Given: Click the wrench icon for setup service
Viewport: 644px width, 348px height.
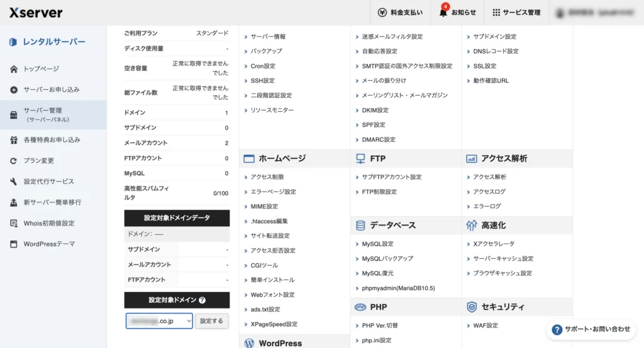Looking at the screenshot, I should pos(13,182).
